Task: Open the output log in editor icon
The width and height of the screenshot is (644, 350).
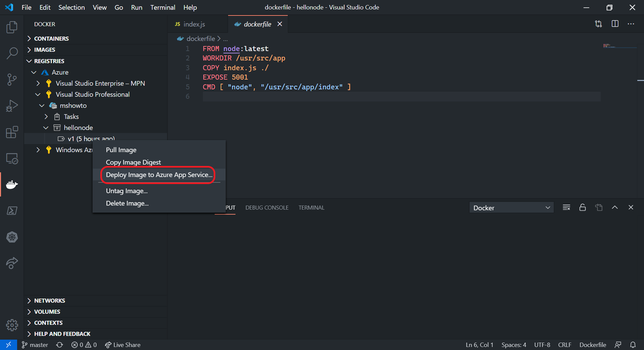Action: coord(599,207)
